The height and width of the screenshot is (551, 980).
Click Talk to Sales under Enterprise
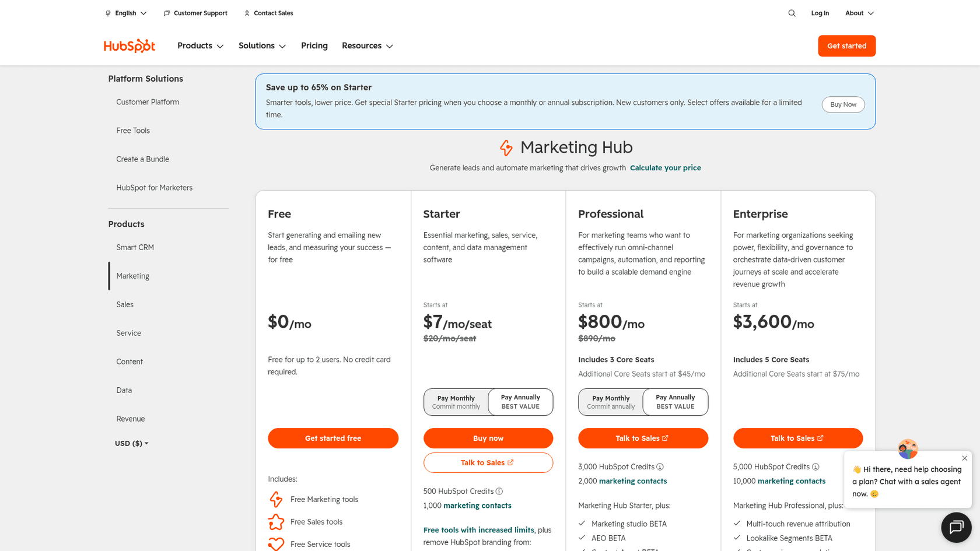tap(798, 438)
